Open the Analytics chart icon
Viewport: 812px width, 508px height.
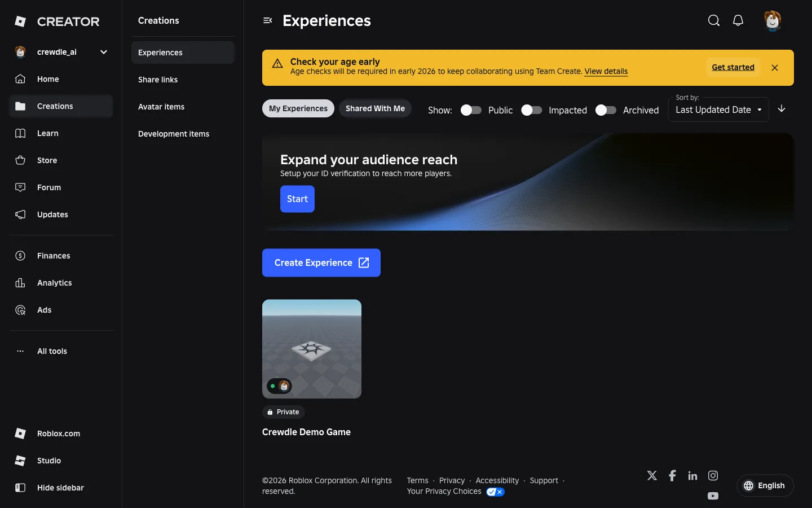pyautogui.click(x=20, y=283)
